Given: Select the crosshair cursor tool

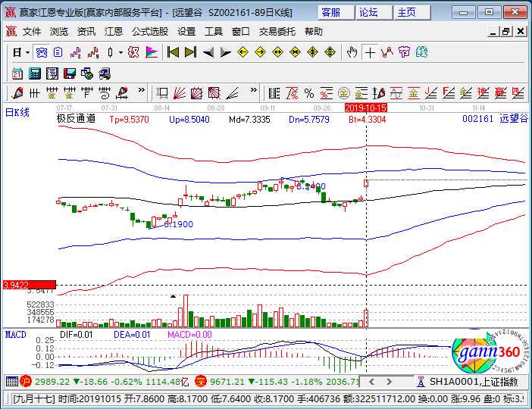Looking at the screenshot, I should click(x=369, y=52).
